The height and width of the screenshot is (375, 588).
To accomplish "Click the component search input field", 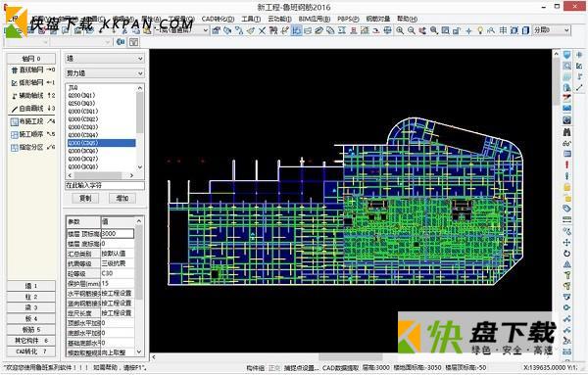I will 105,185.
